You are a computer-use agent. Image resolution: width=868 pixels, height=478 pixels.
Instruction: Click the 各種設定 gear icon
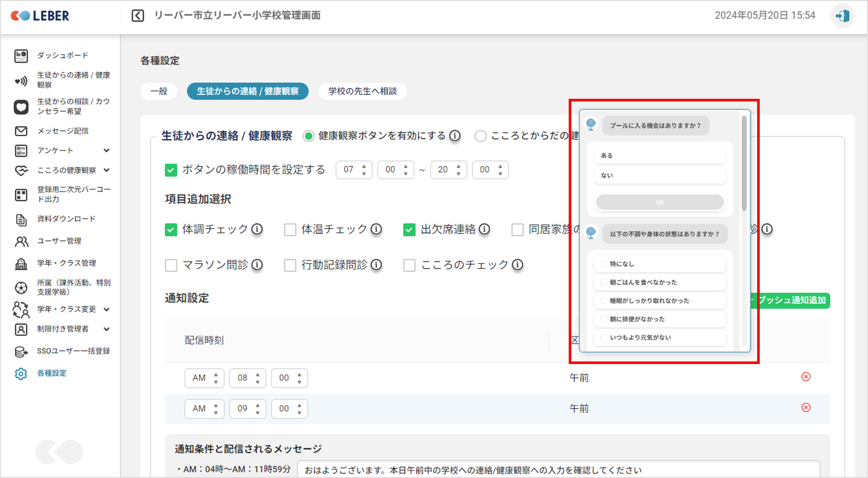(21, 374)
